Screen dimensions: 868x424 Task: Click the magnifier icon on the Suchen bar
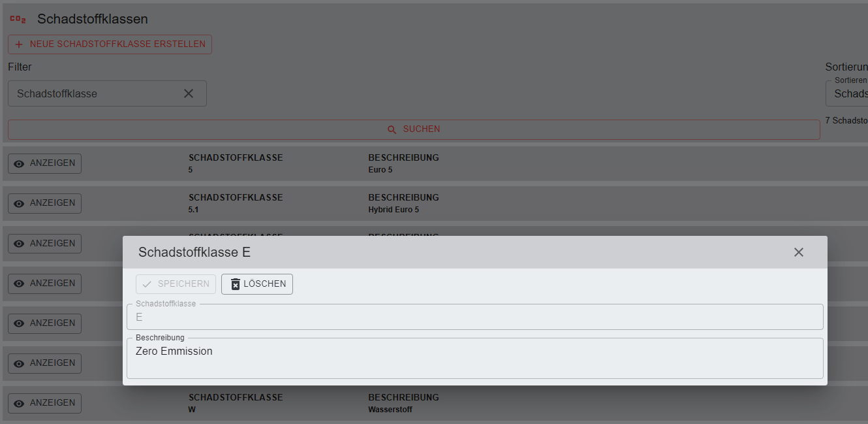[392, 129]
